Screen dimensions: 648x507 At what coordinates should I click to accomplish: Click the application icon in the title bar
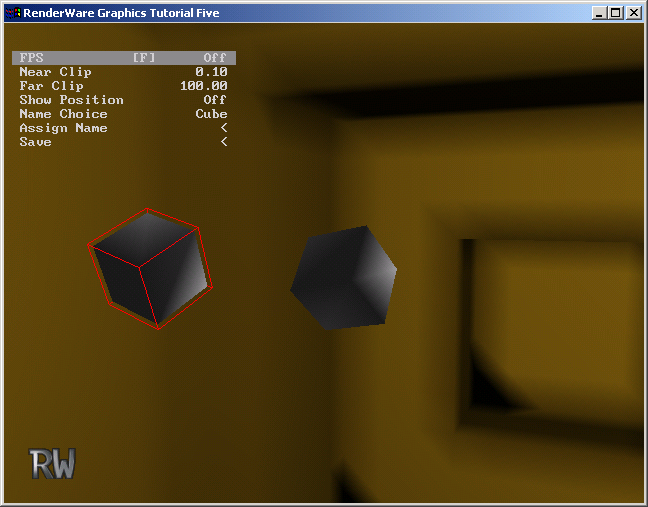pyautogui.click(x=13, y=13)
